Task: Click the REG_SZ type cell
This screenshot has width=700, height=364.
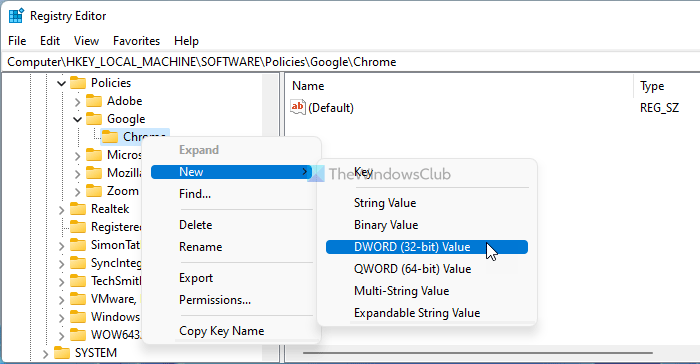Action: [659, 108]
